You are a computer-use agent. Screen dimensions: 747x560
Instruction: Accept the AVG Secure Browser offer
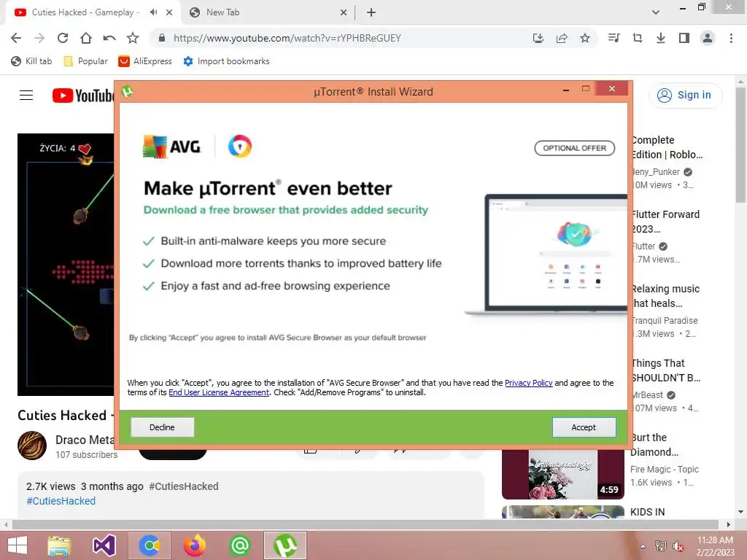[x=584, y=427]
